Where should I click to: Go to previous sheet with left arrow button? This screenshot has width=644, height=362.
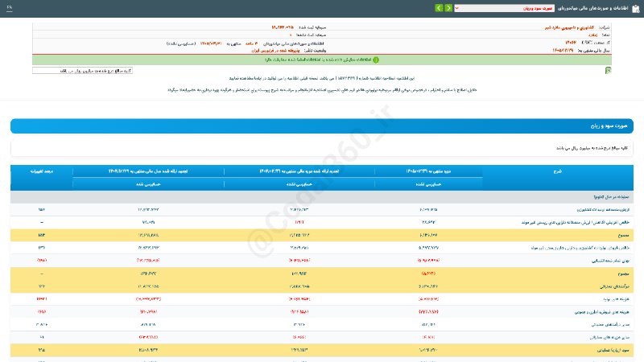(439, 8)
